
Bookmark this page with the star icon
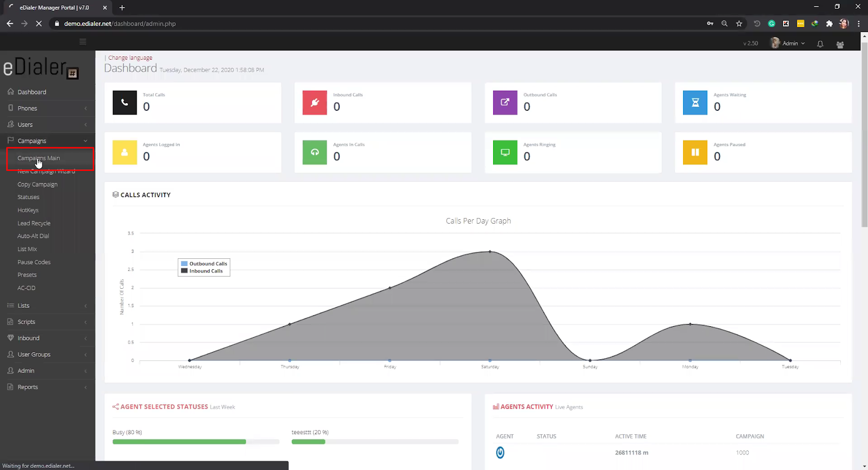pyautogui.click(x=739, y=23)
